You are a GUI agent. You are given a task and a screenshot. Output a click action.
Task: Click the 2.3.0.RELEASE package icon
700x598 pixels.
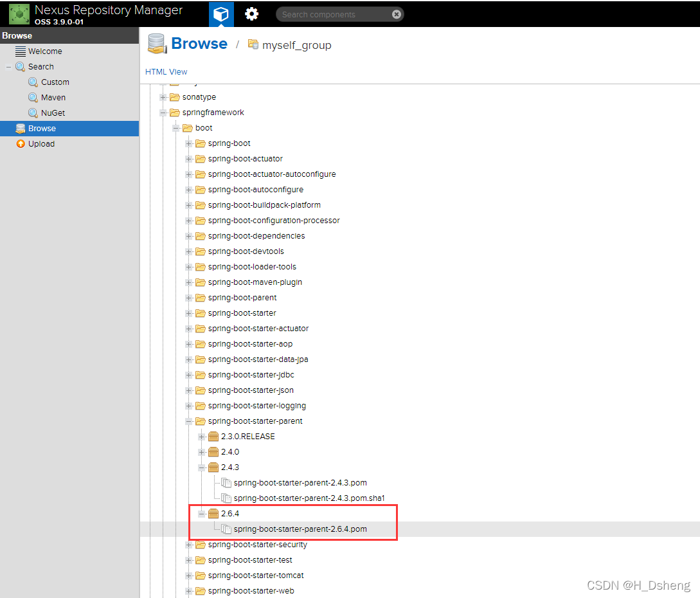click(213, 437)
